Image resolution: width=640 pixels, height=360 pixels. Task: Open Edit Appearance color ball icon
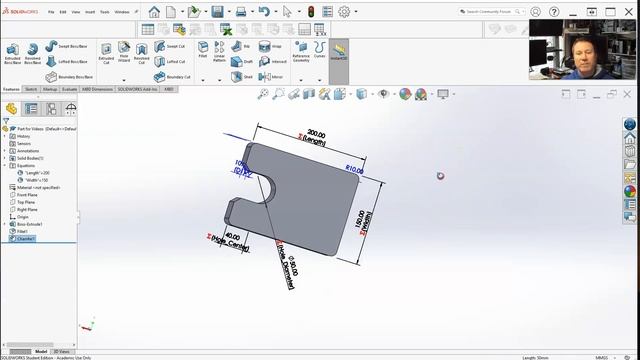(x=405, y=94)
